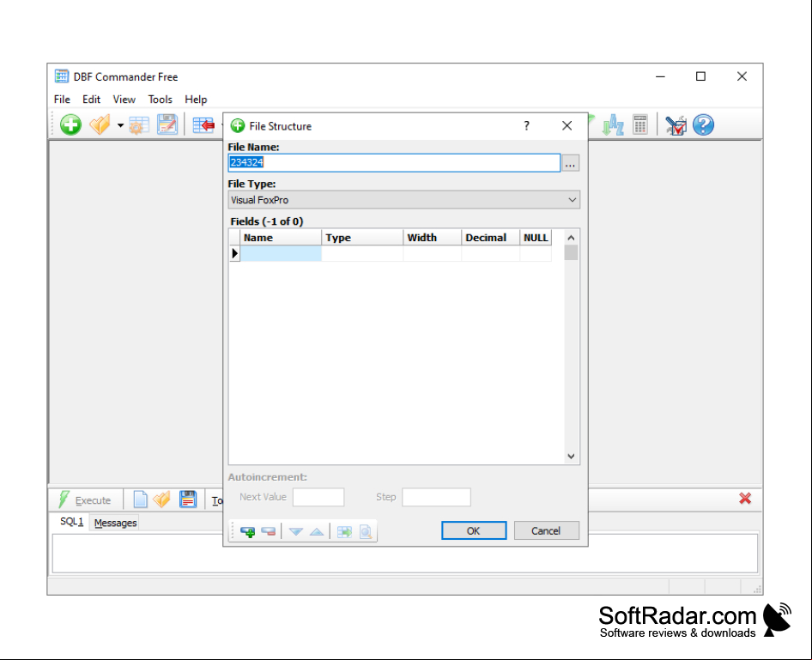Close the DBF Commander Free window
The height and width of the screenshot is (660, 812).
[x=742, y=76]
